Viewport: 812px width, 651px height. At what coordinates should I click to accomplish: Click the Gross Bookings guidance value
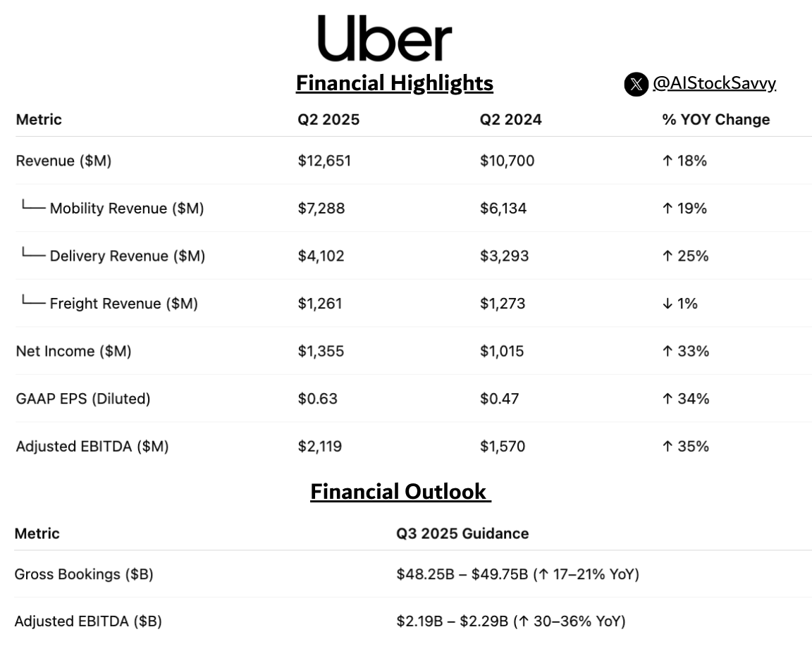518,574
